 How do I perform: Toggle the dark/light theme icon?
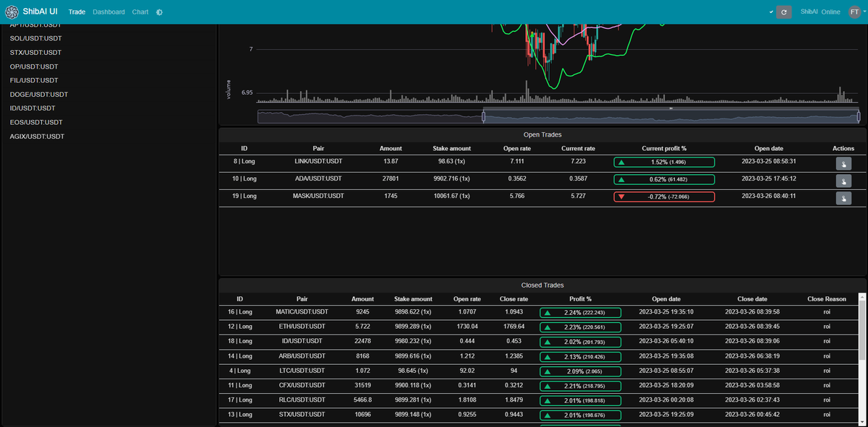pyautogui.click(x=159, y=12)
